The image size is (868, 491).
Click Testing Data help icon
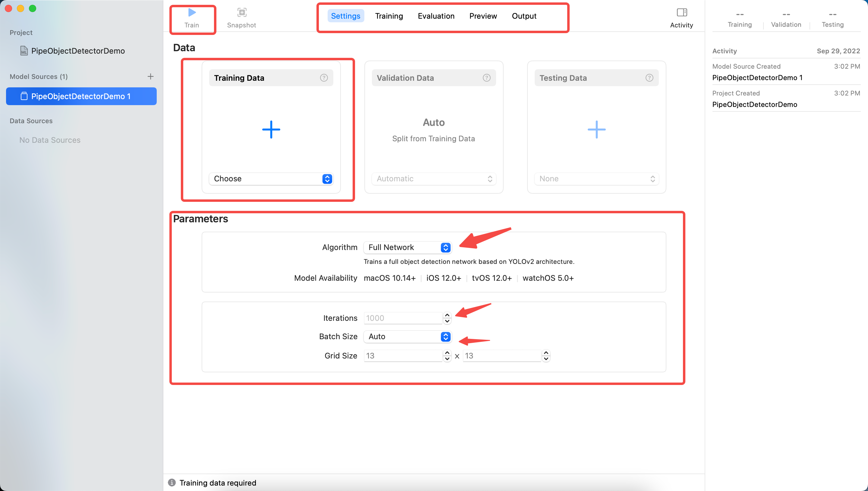point(649,78)
